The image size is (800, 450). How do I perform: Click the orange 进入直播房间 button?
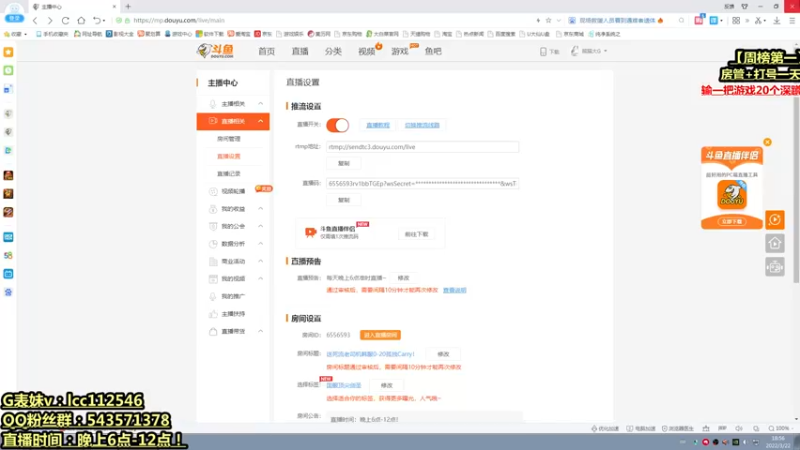click(380, 335)
